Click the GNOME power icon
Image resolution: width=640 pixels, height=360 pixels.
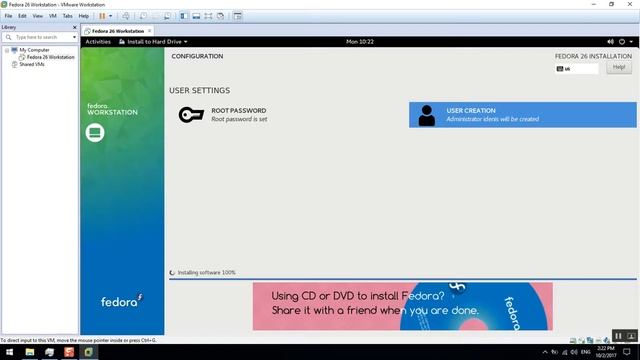coord(622,42)
